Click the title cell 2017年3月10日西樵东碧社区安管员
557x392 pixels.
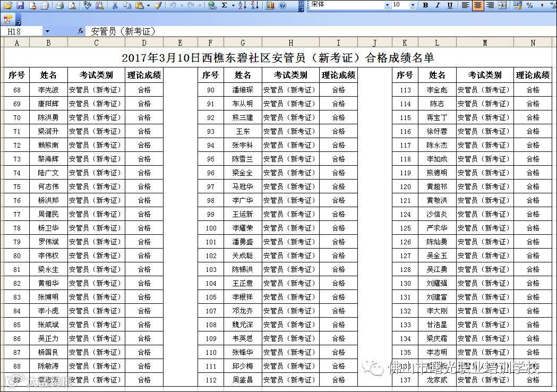[x=278, y=57]
